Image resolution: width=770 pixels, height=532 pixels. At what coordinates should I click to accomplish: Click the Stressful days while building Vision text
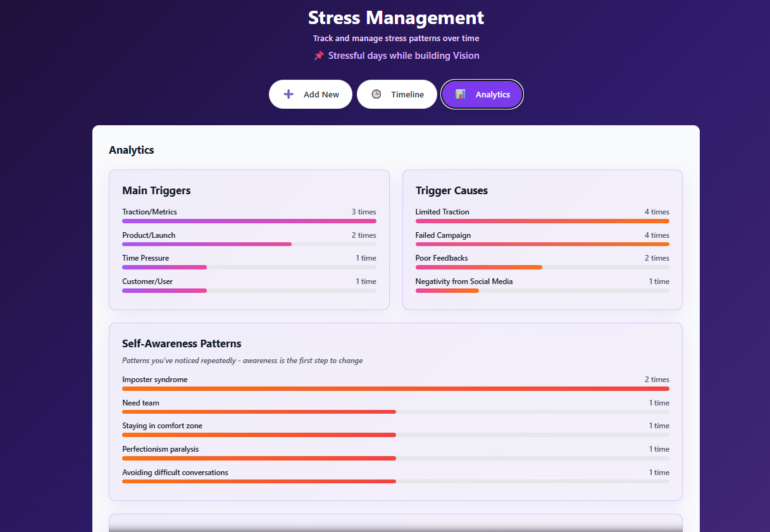(403, 56)
